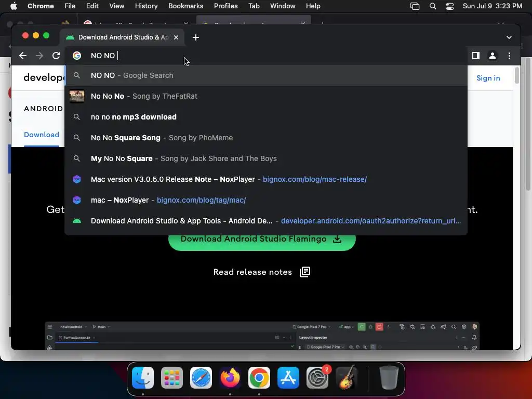The image size is (532, 399).
Task: Choose 'No No No' song by TheFatRat
Action: 267,96
